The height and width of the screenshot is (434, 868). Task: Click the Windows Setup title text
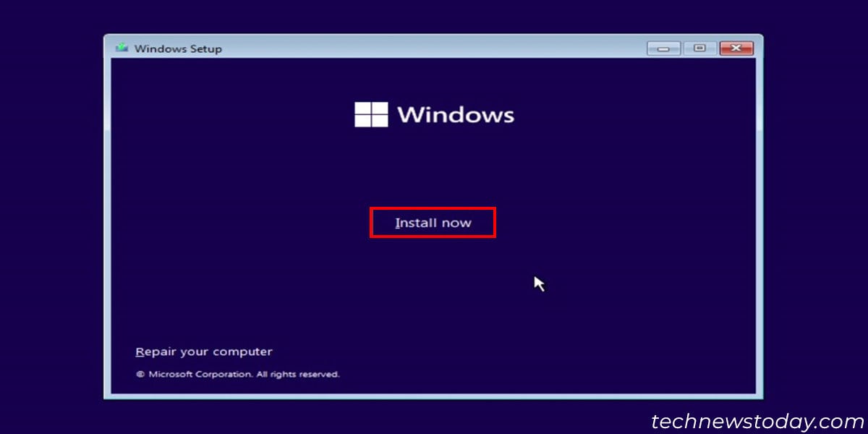178,48
